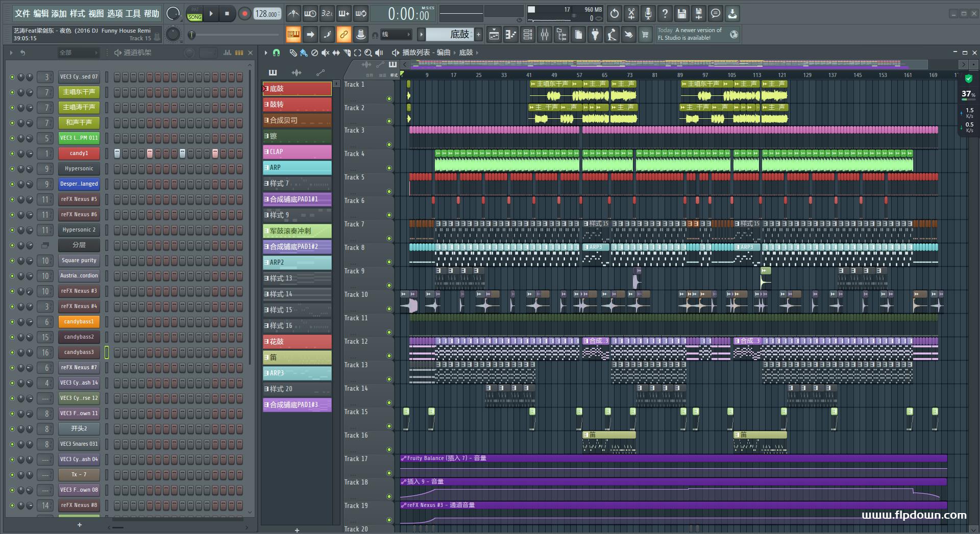This screenshot has height=534, width=980.
Task: Open the 编辑 menu
Action: [x=41, y=13]
